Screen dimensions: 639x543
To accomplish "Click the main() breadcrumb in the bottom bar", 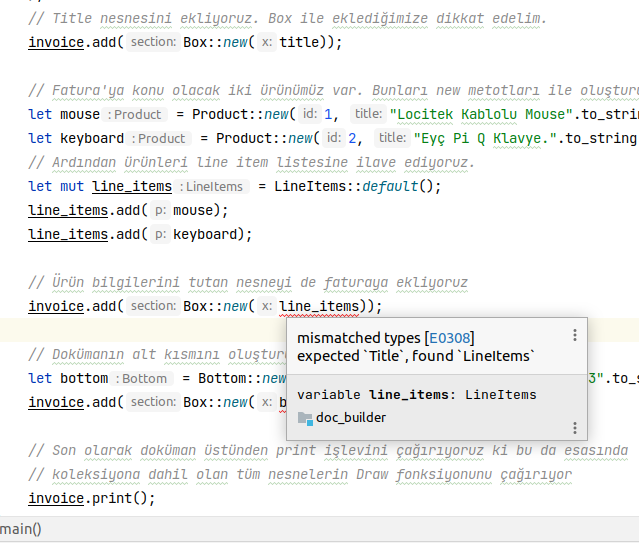I will point(21,529).
